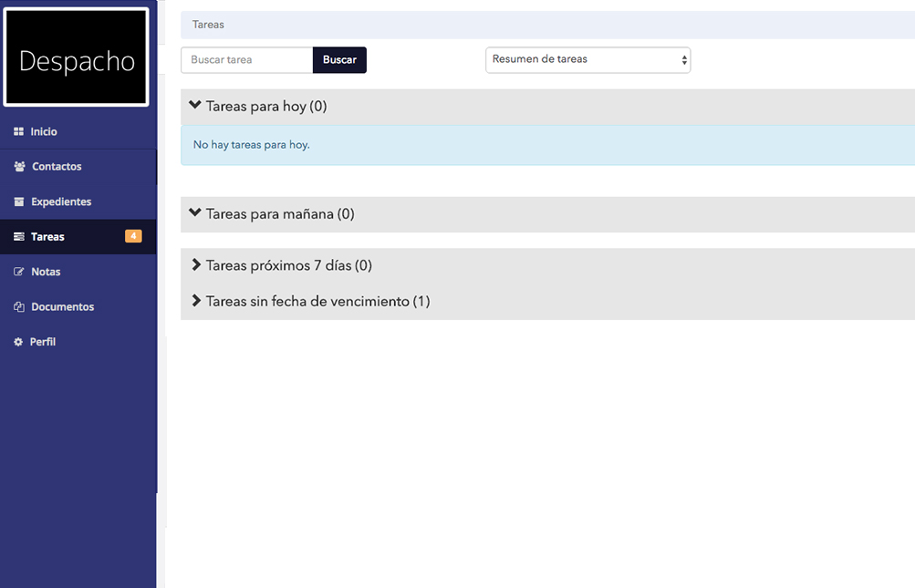The height and width of the screenshot is (588, 915).
Task: Click the orange badge showing 4
Action: pyautogui.click(x=133, y=236)
